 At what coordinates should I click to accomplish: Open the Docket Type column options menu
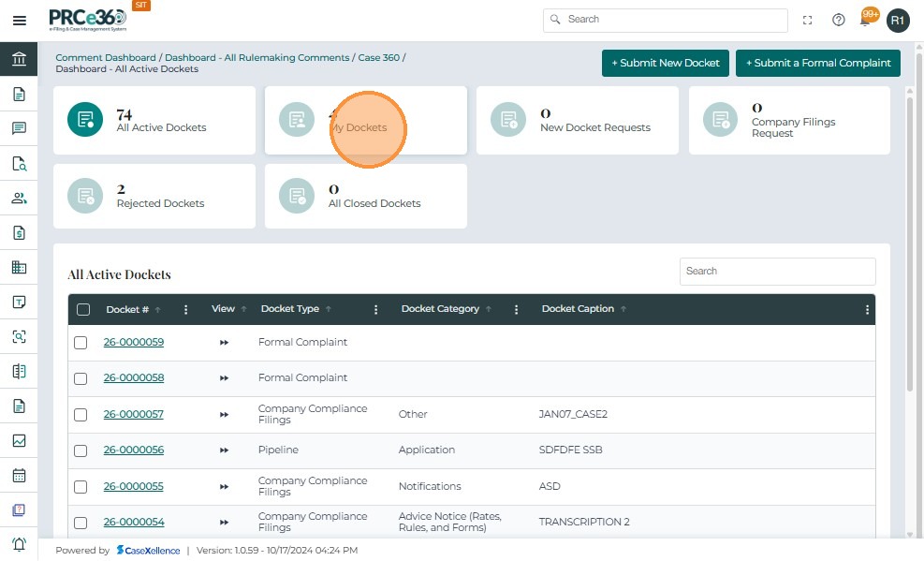point(375,310)
